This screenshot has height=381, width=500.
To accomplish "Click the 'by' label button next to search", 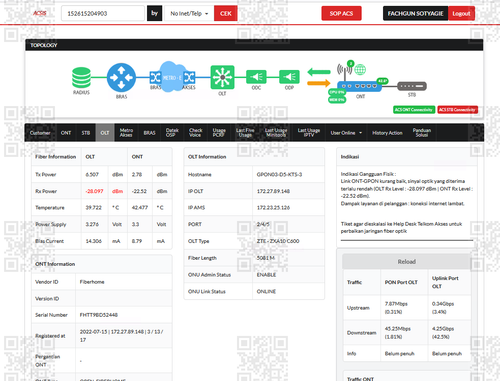I will pyautogui.click(x=154, y=13).
